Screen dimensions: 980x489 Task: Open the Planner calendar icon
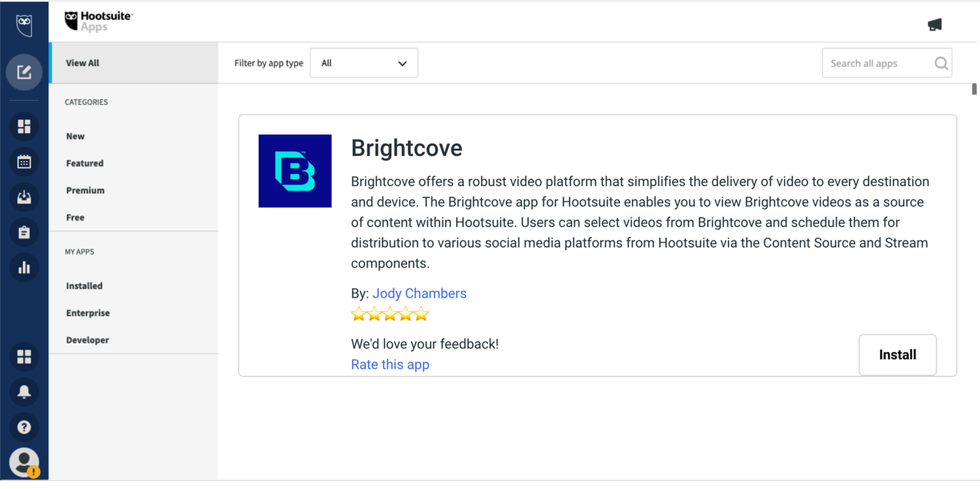tap(24, 162)
